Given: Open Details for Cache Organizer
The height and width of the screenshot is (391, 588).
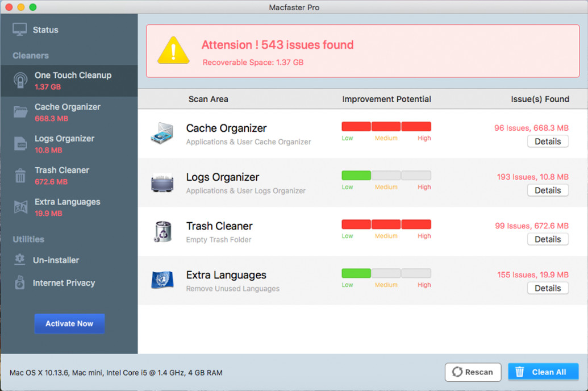Looking at the screenshot, I should click(548, 142).
